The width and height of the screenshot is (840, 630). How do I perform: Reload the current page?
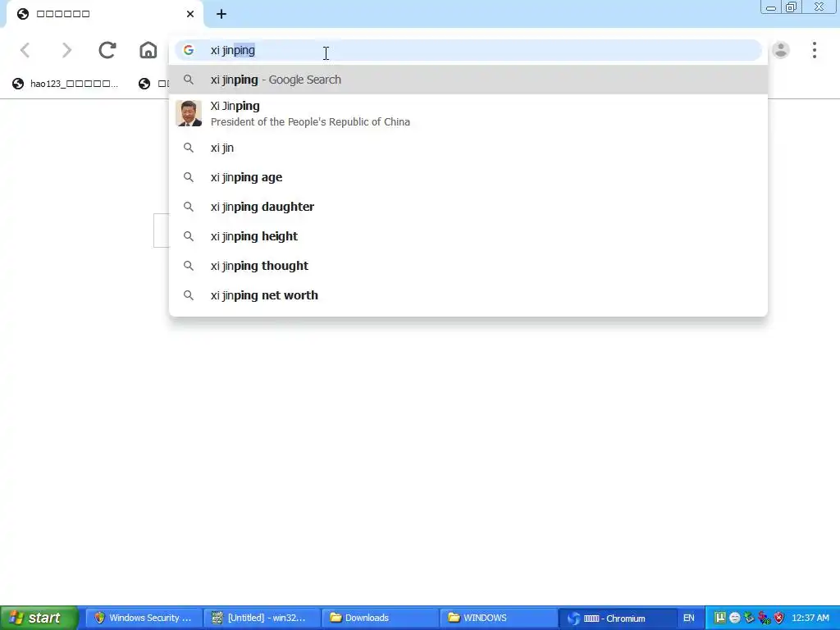[107, 50]
